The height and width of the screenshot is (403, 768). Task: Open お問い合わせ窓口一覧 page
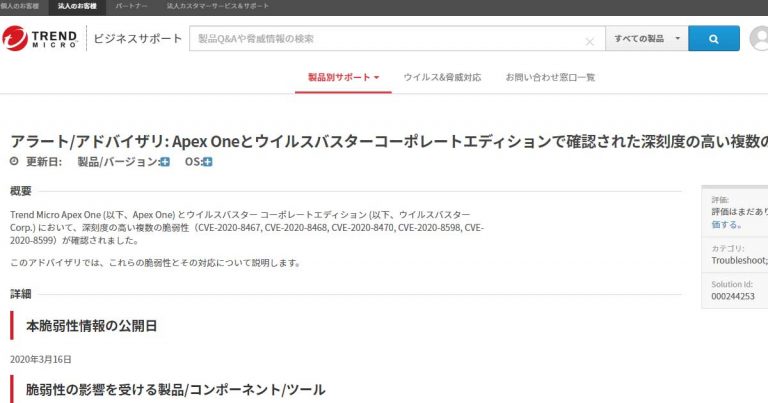point(550,77)
